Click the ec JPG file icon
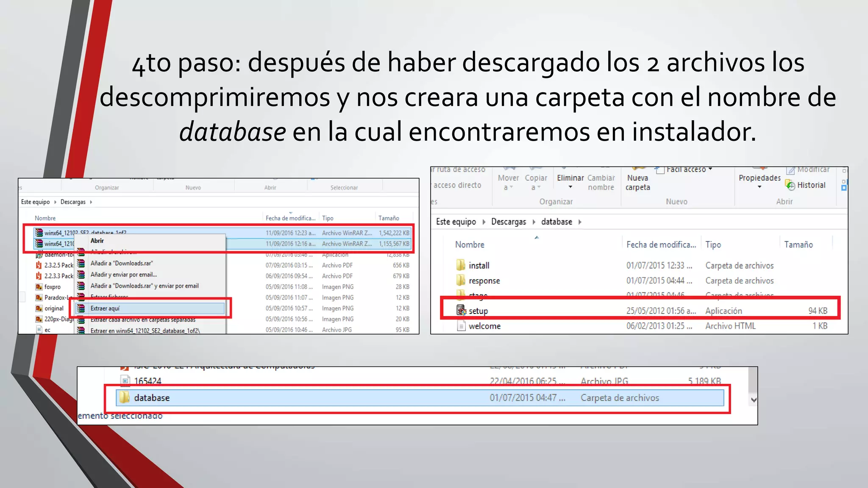The width and height of the screenshot is (868, 488). pyautogui.click(x=39, y=330)
